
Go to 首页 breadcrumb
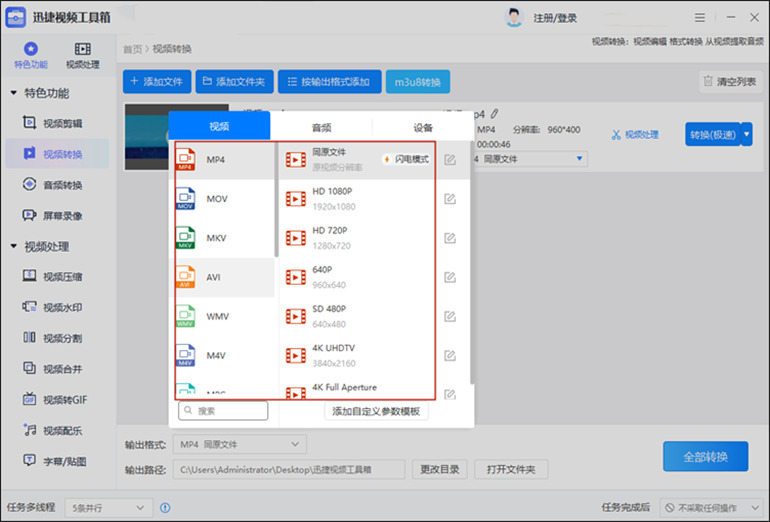[x=132, y=49]
